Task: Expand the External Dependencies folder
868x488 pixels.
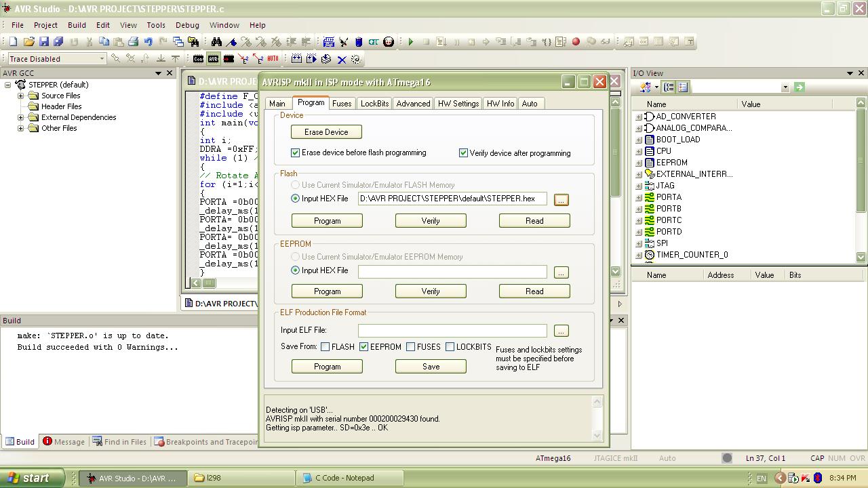Action: [21, 117]
